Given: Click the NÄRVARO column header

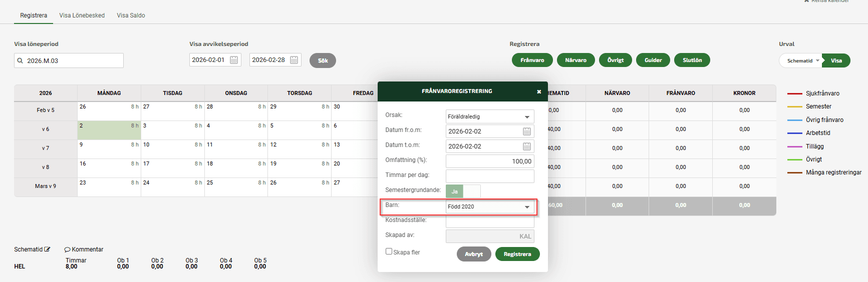Looking at the screenshot, I should click(x=617, y=93).
